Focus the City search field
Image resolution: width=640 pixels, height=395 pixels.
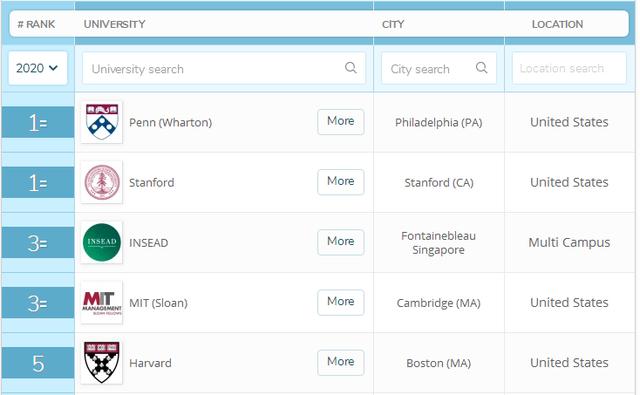439,68
